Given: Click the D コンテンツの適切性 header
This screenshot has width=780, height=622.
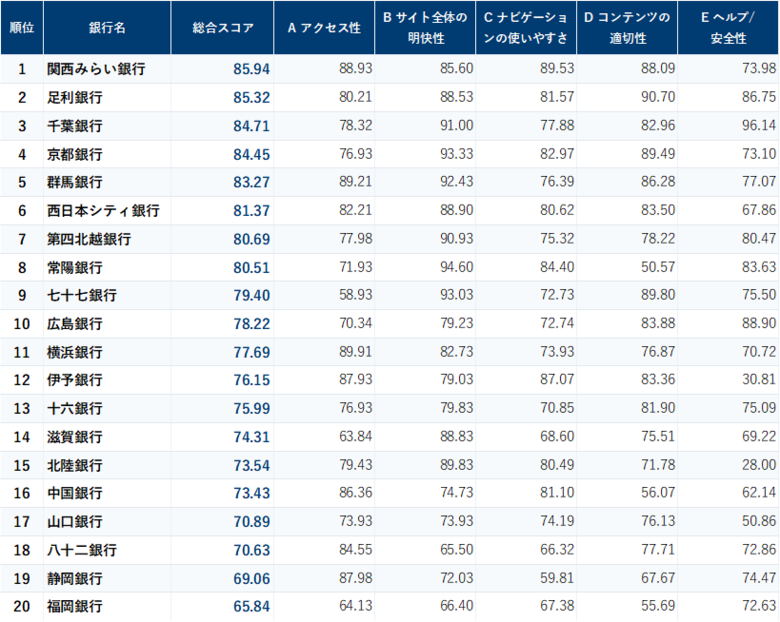Looking at the screenshot, I should (x=627, y=27).
